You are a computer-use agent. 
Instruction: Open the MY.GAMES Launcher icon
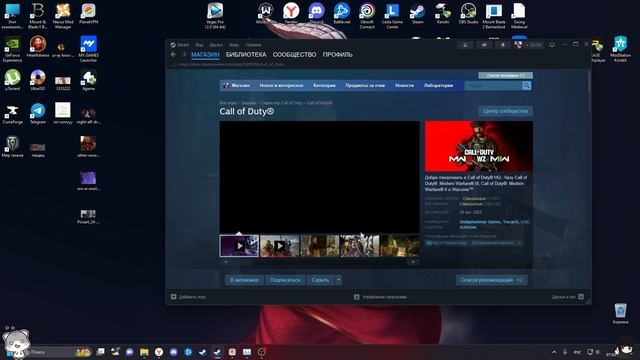(x=88, y=49)
